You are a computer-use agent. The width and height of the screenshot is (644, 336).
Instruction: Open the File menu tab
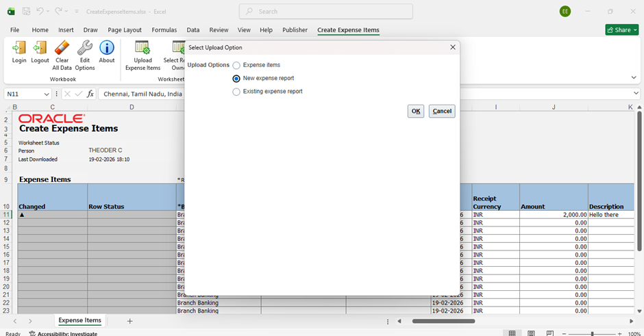(x=15, y=30)
